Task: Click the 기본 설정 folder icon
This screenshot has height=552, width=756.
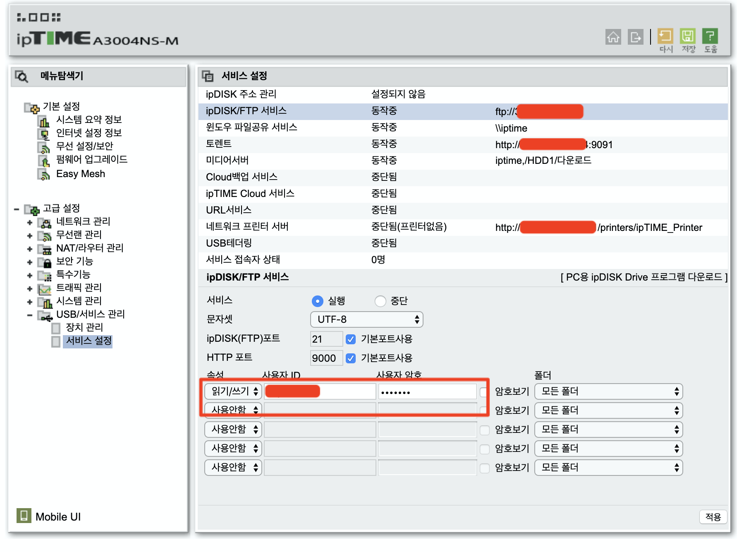Action: 32,108
